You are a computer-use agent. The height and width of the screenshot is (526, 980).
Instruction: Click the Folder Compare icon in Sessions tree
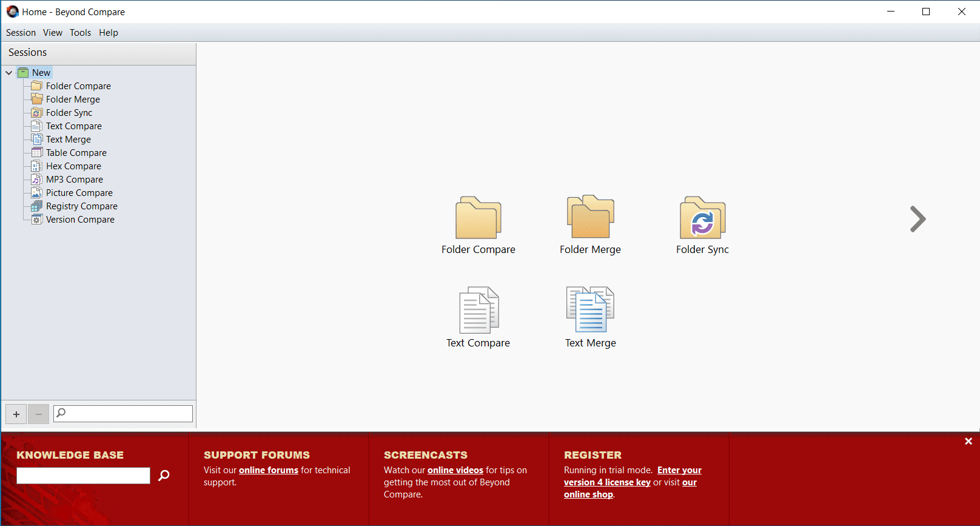[37, 86]
